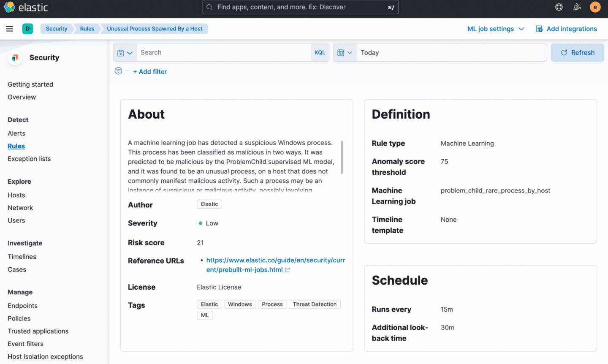The width and height of the screenshot is (608, 364).
Task: Click the Refresh button
Action: (577, 53)
